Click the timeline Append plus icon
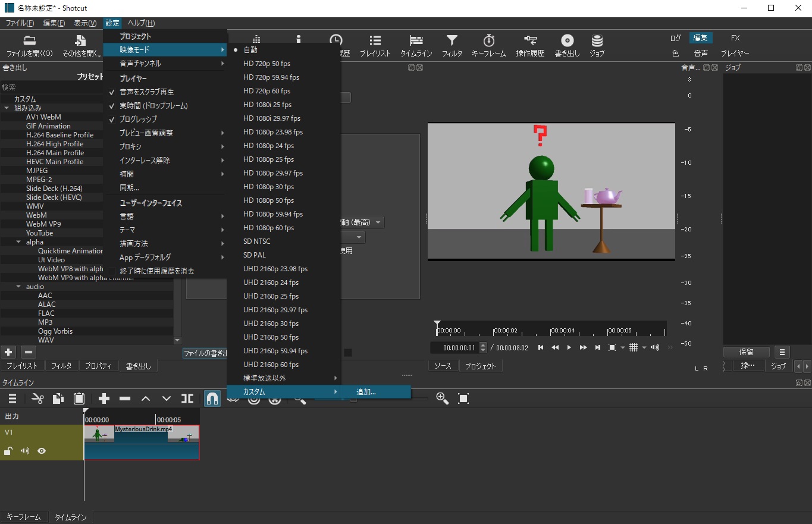The height and width of the screenshot is (524, 812). 104,399
